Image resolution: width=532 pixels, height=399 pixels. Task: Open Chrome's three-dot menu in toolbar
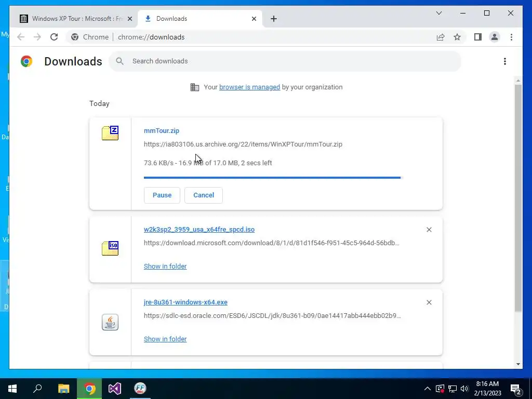pos(511,37)
